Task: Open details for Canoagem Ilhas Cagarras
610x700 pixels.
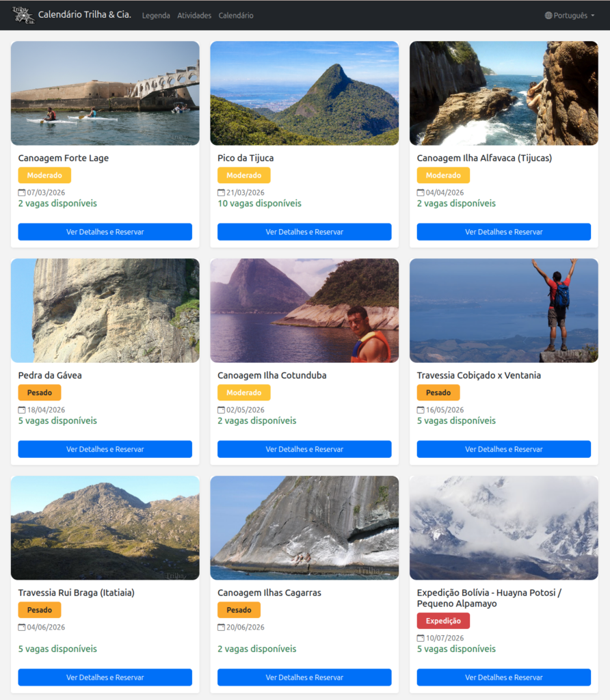Action: click(x=304, y=677)
